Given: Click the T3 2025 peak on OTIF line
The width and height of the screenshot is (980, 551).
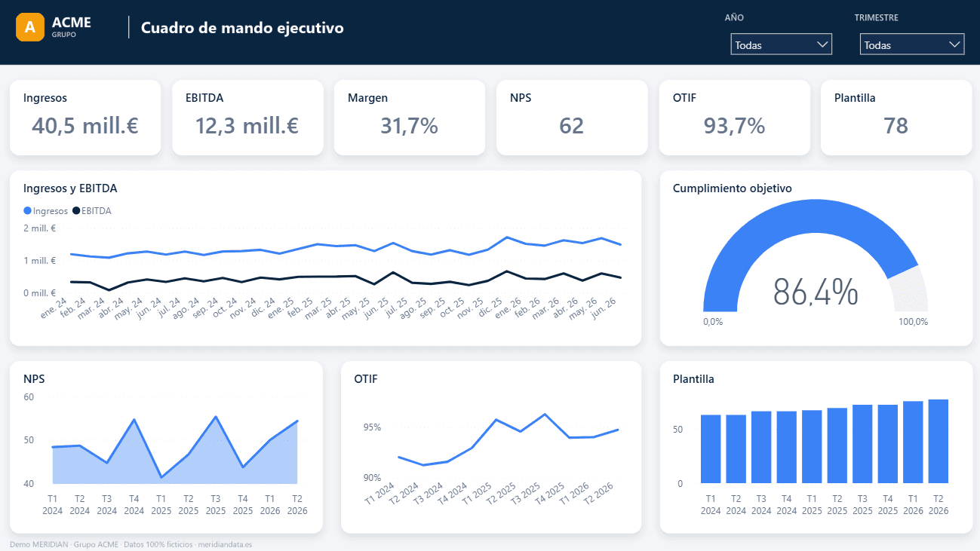Looking at the screenshot, I should pyautogui.click(x=545, y=414).
